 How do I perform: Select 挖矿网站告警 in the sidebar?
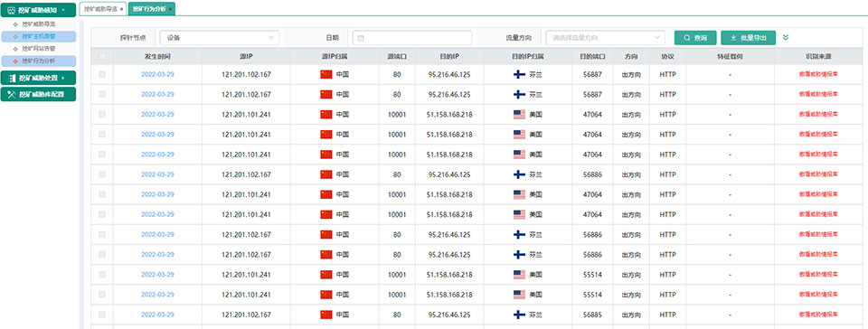[x=39, y=49]
